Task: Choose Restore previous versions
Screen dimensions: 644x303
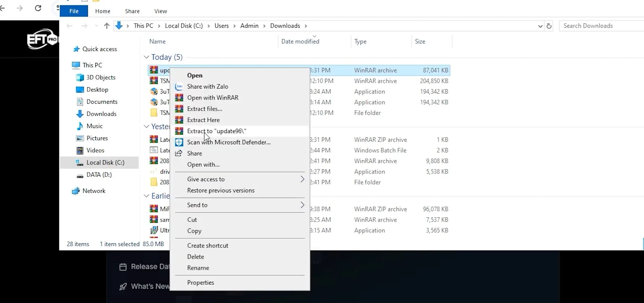Action: (x=240, y=191)
